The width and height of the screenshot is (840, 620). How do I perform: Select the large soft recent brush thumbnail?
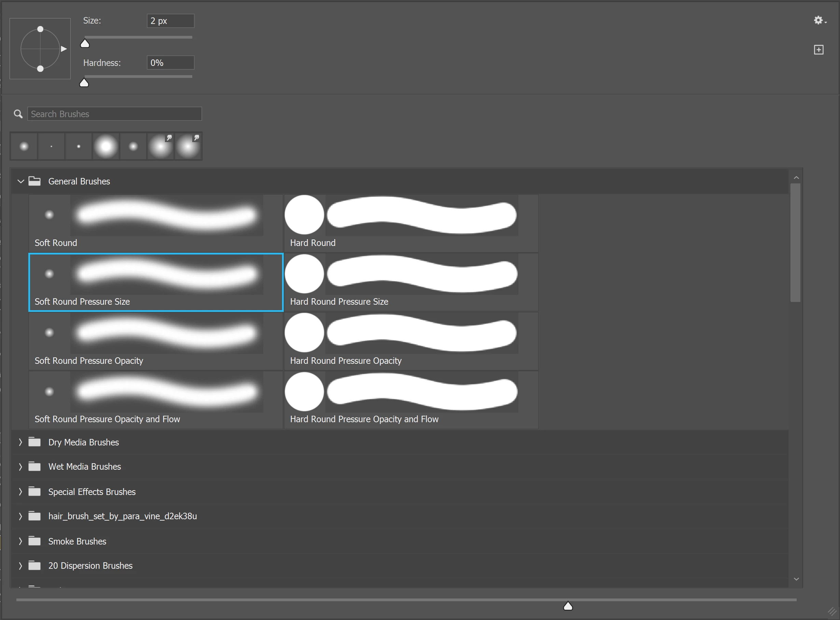pyautogui.click(x=106, y=146)
